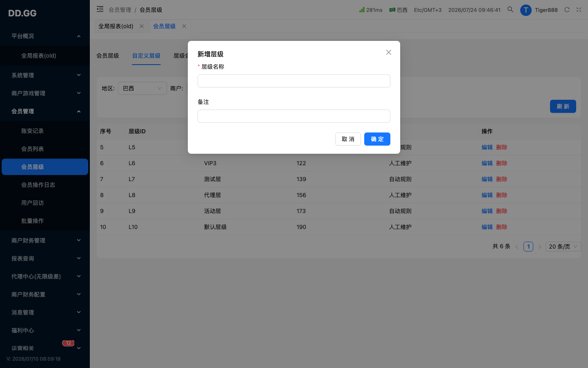Select the 会员层级 page tab
This screenshot has width=588, height=368.
tap(164, 26)
